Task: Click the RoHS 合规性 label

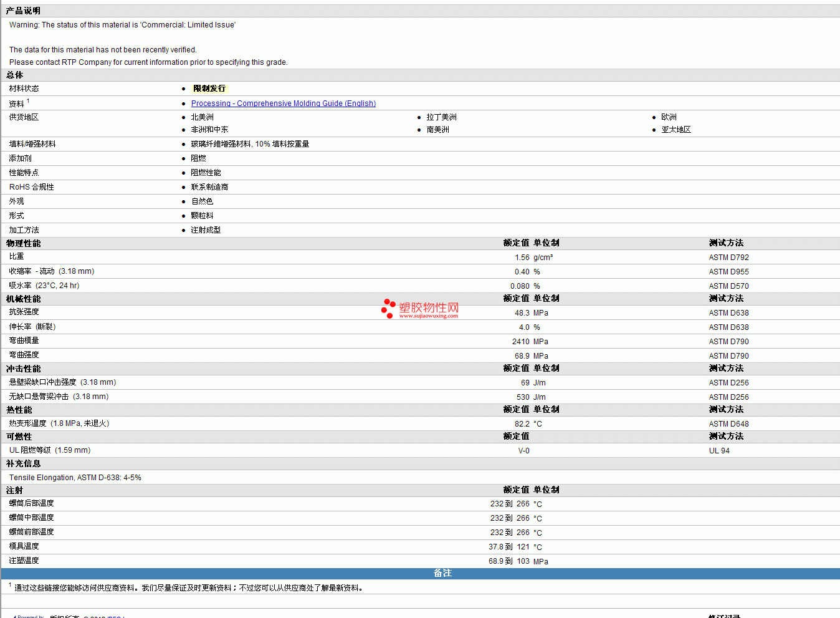Action: point(31,187)
